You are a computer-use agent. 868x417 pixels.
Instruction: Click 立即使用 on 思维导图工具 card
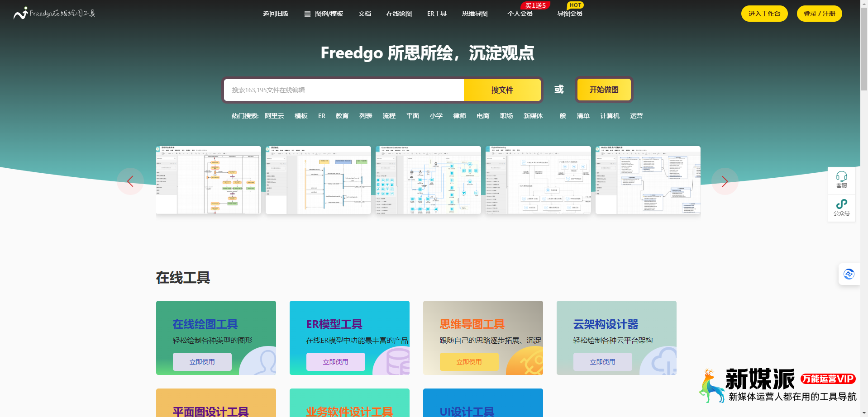(x=469, y=362)
